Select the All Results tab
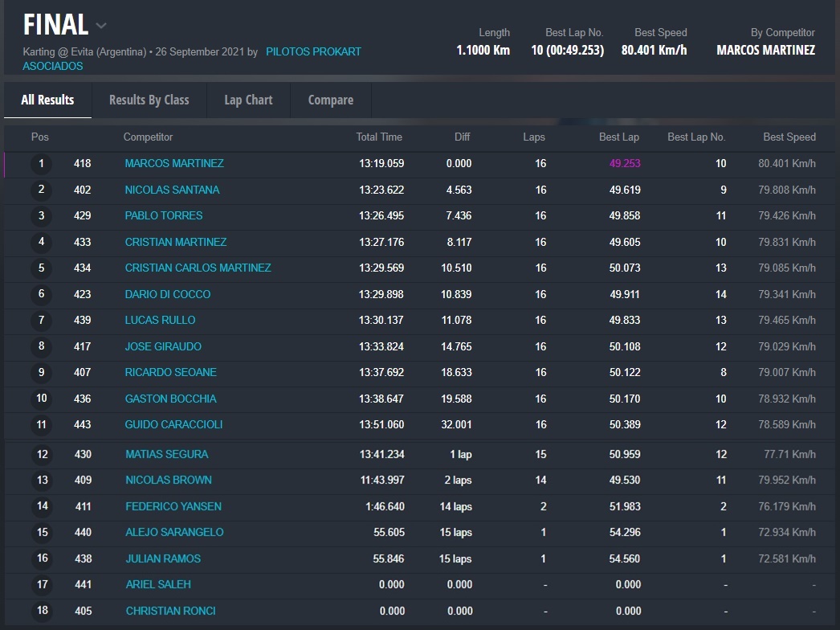 (x=47, y=100)
